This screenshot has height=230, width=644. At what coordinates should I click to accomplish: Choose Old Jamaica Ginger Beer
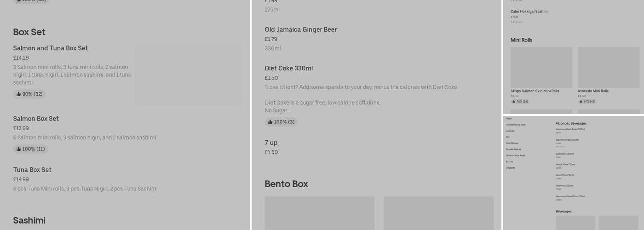(301, 29)
